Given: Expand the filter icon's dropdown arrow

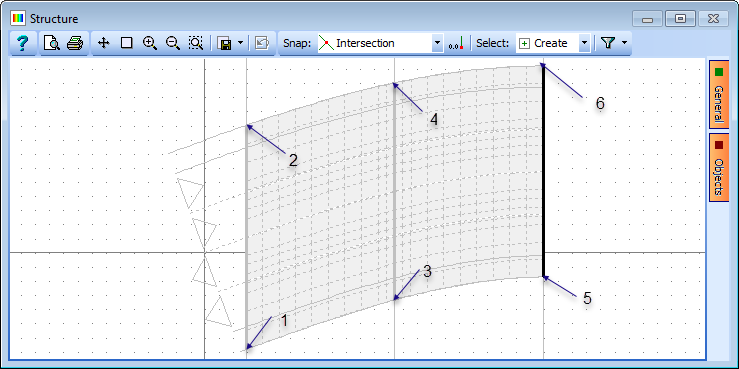Looking at the screenshot, I should click(x=624, y=43).
